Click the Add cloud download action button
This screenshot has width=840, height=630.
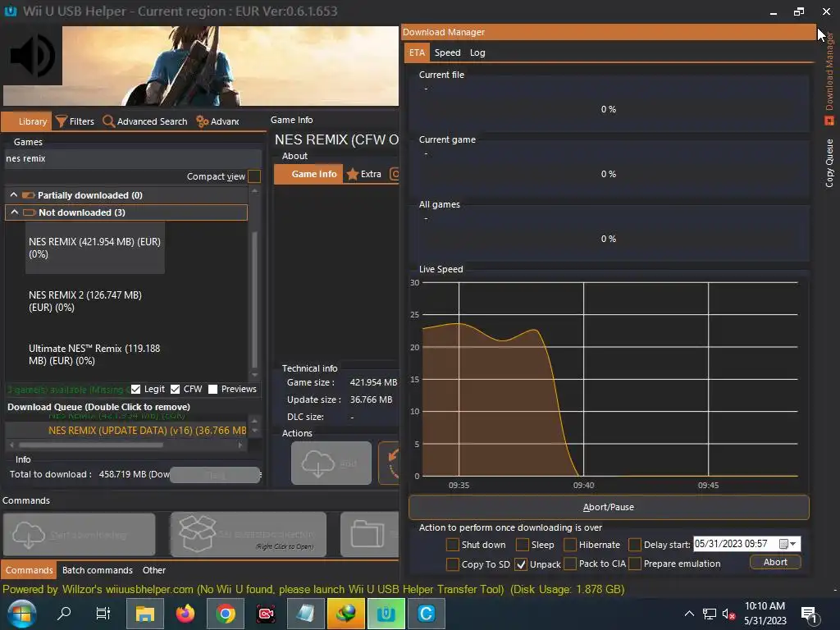coord(331,463)
